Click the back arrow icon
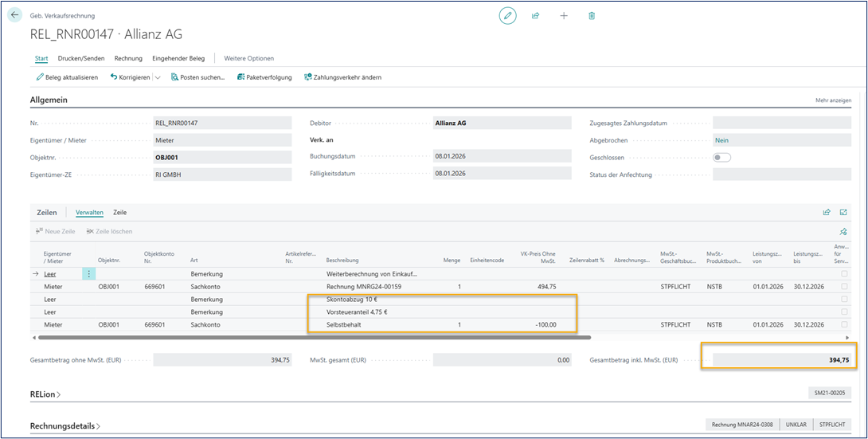The height and width of the screenshot is (439, 868). click(x=14, y=15)
